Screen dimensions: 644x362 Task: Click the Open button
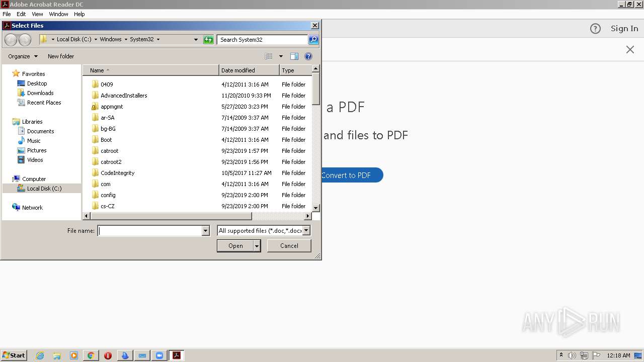coord(235,246)
